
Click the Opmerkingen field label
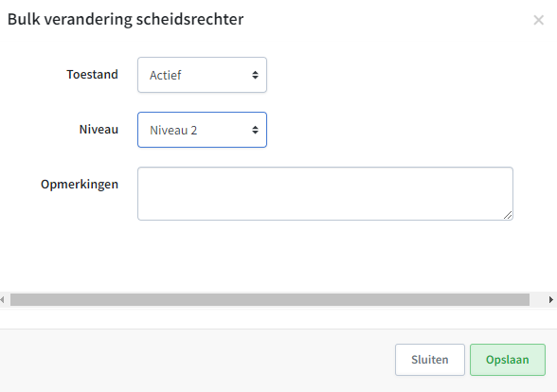(x=80, y=185)
